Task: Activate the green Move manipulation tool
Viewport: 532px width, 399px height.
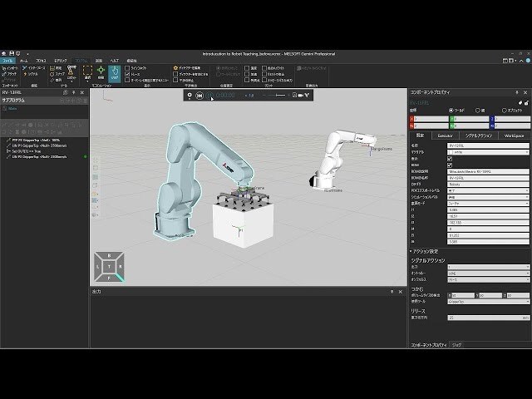Action: coord(101,72)
